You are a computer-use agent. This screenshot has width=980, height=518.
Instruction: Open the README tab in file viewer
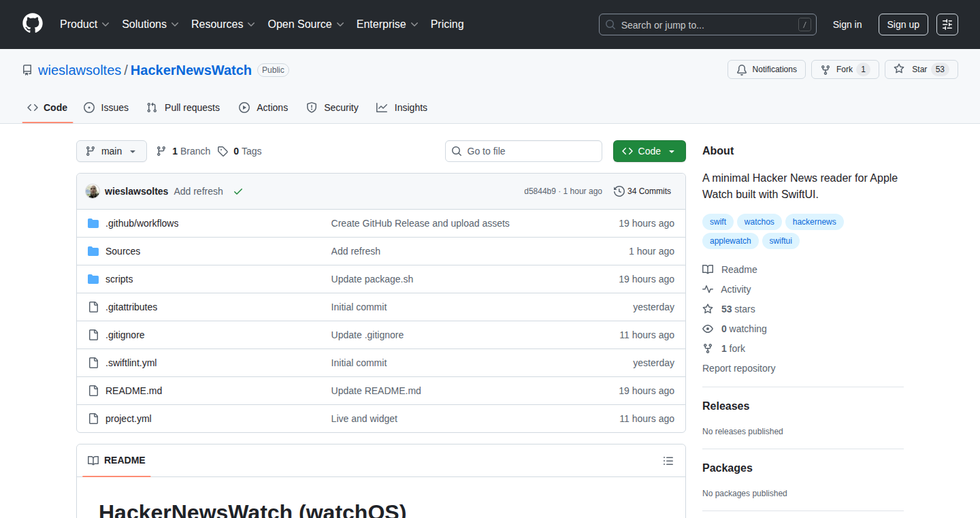coord(117,461)
